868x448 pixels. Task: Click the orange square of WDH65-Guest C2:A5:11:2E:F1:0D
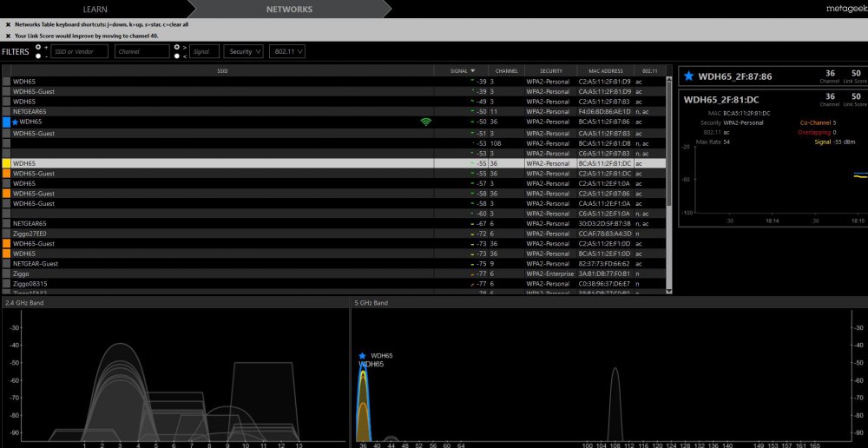click(7, 244)
